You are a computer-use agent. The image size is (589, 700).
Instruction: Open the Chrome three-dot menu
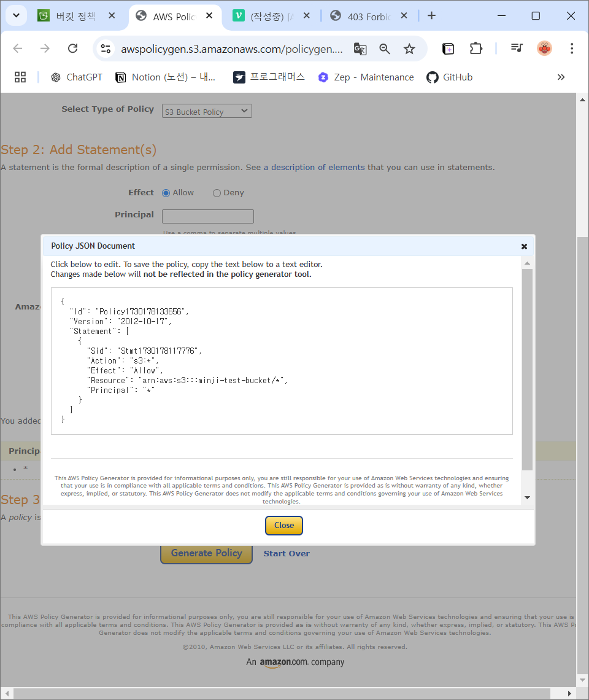[x=572, y=49]
